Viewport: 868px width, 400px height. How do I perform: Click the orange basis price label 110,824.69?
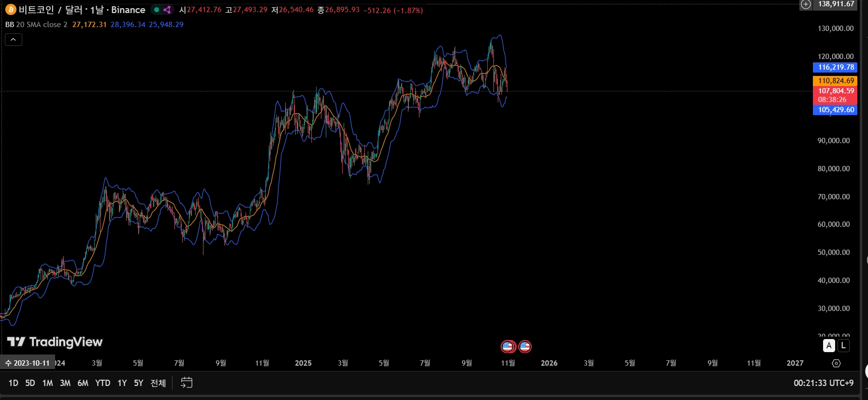835,81
